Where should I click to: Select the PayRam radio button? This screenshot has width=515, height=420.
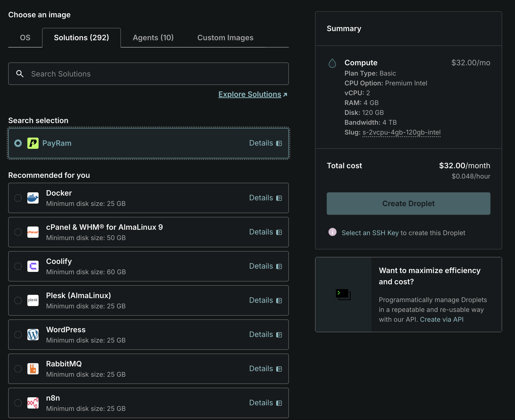(x=18, y=143)
